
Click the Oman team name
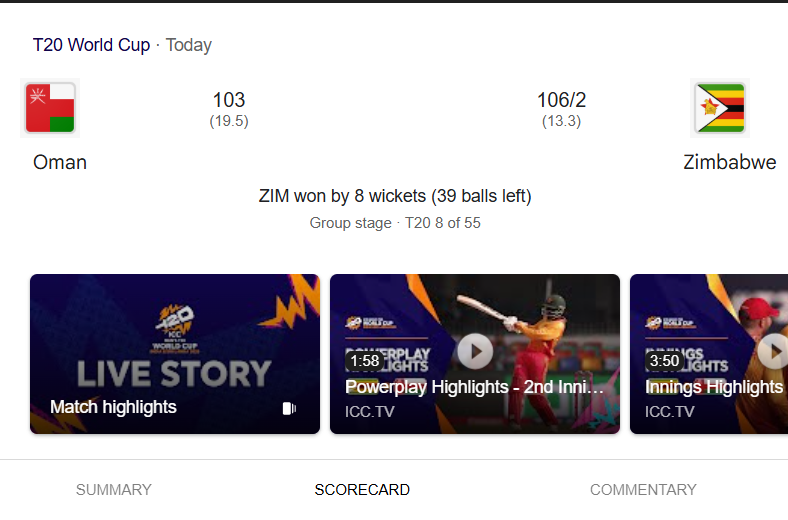point(60,162)
